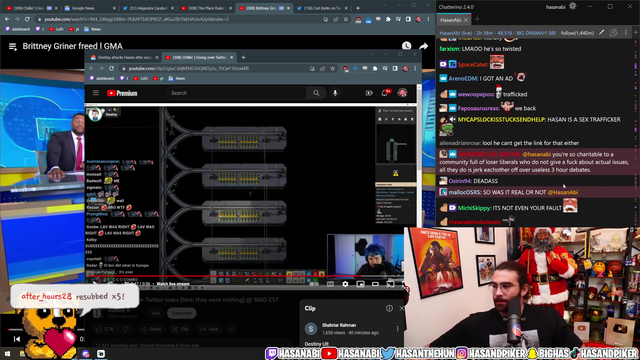Reload the front Chrome window page
Screen dimensions: 640x360
coord(111,69)
